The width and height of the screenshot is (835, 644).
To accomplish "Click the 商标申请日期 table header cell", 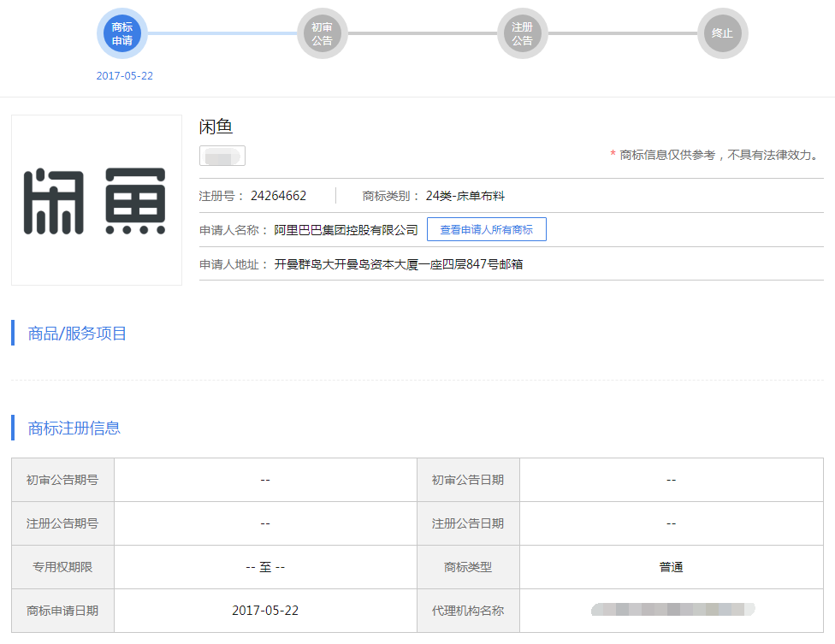I will pos(62,611).
